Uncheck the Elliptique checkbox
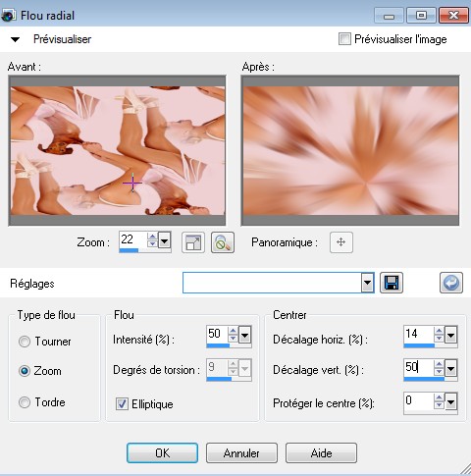The width and height of the screenshot is (471, 476). [x=122, y=403]
